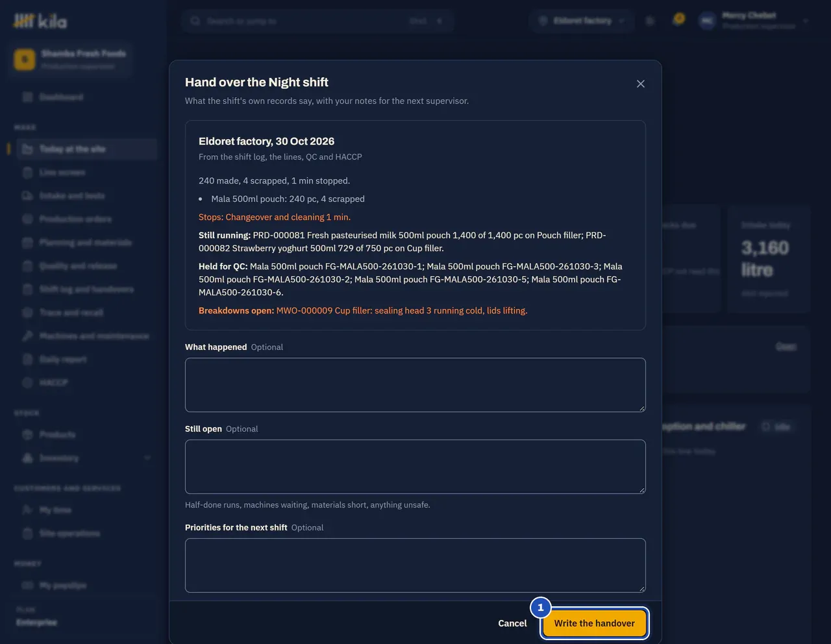Expand the Inventory submenu chevron
Viewport: 831px width, 644px height.
147,458
